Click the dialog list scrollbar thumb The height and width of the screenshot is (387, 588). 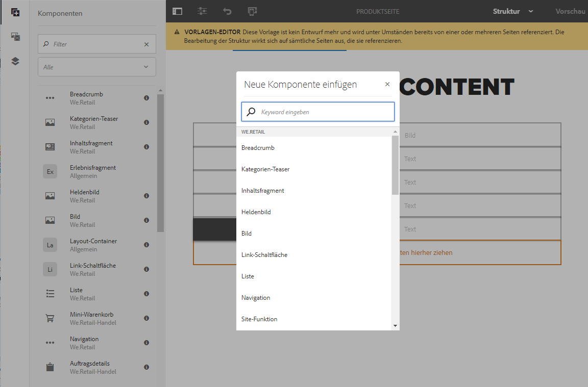click(395, 165)
